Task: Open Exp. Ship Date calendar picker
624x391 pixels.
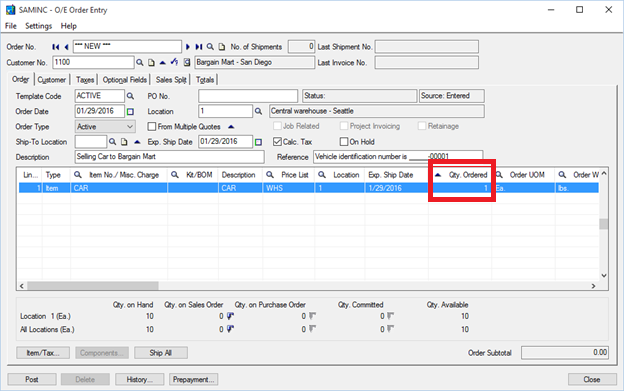Action: point(258,142)
